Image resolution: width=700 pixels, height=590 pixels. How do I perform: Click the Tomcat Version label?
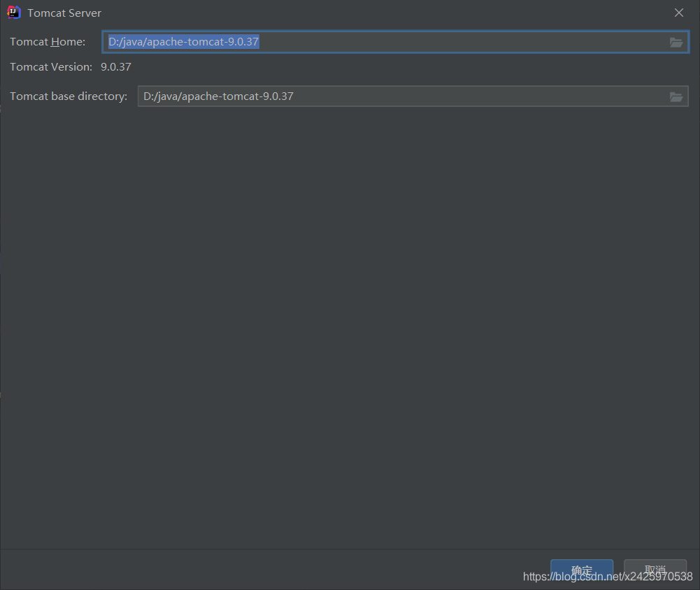[51, 67]
